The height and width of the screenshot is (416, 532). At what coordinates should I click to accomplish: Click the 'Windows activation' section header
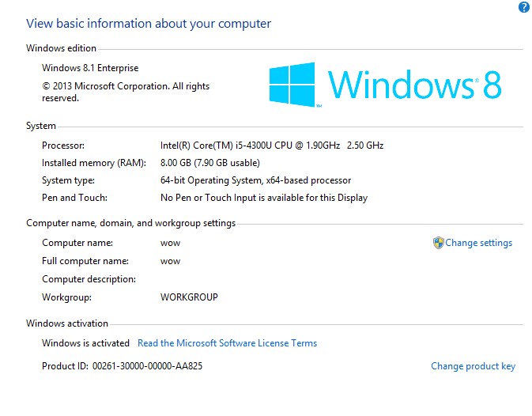[67, 323]
